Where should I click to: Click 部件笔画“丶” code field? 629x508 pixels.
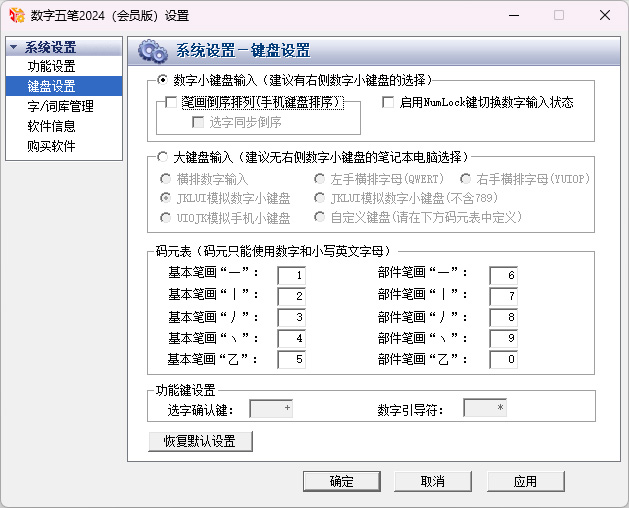[503, 338]
